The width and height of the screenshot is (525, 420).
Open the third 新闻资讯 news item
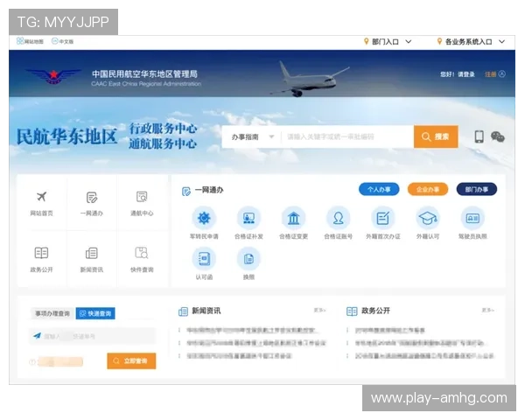pos(239,356)
